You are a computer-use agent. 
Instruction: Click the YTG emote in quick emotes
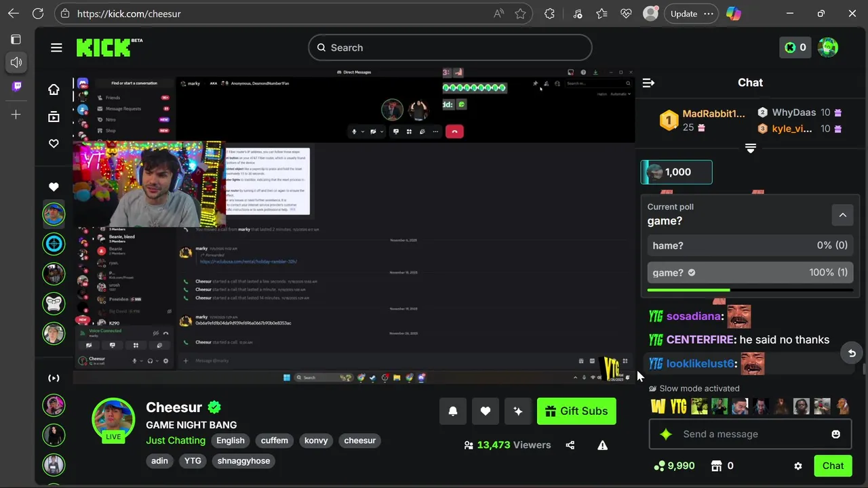pyautogui.click(x=678, y=406)
